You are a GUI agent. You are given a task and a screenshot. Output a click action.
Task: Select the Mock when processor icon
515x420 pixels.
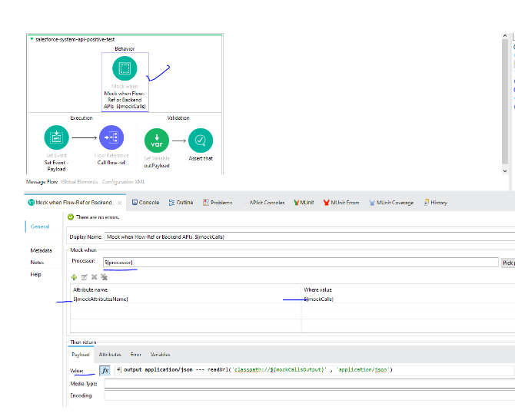[125, 68]
